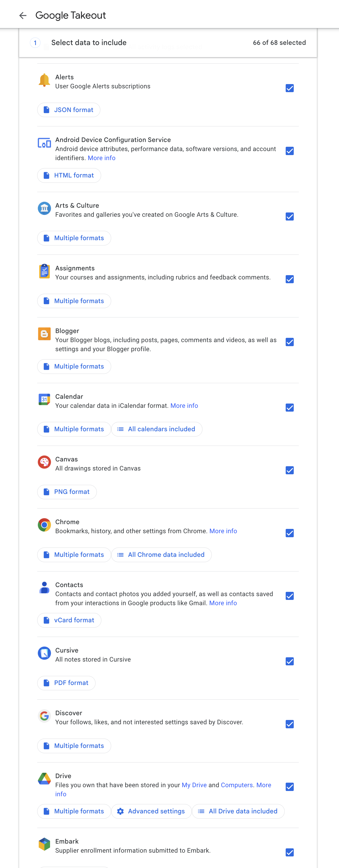Click the Blogger product icon

pyautogui.click(x=44, y=334)
